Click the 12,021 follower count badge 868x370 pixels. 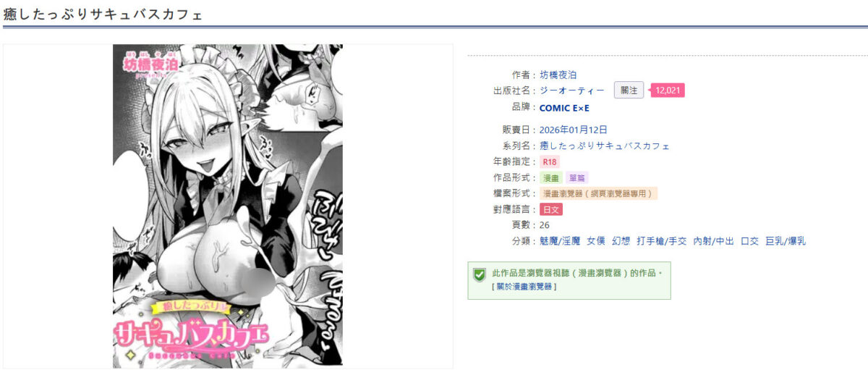(x=667, y=91)
